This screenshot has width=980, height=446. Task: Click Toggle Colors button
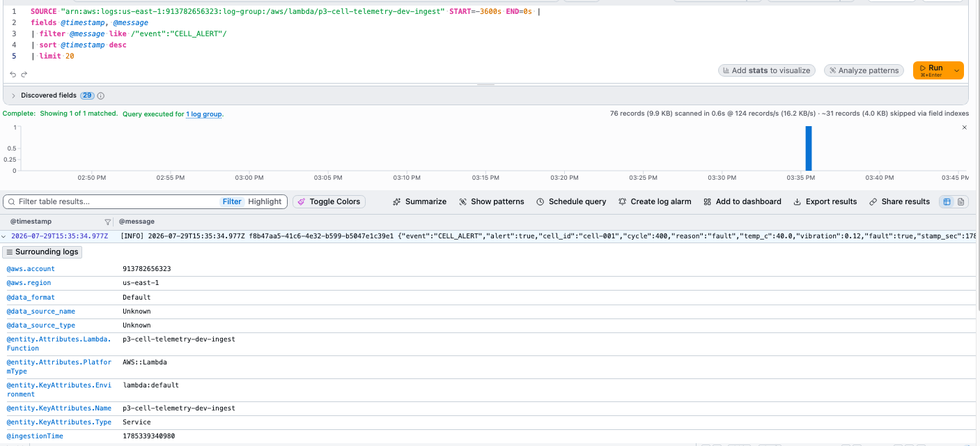coord(329,201)
